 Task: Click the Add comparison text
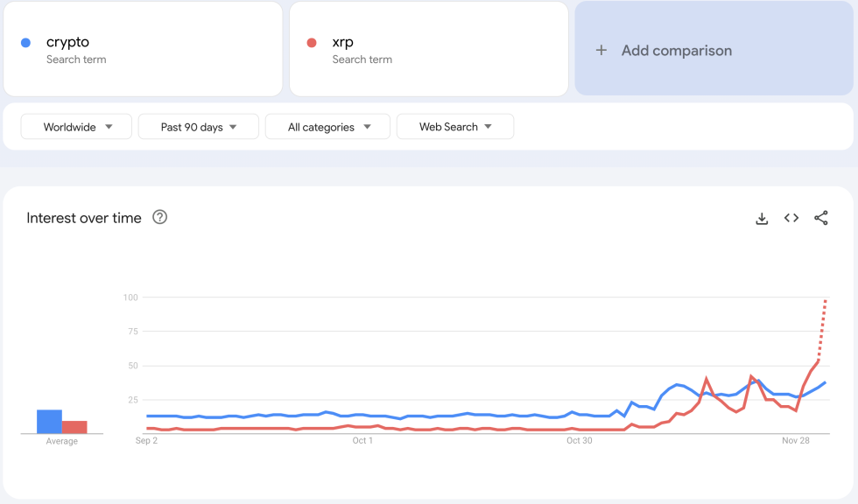pyautogui.click(x=677, y=51)
